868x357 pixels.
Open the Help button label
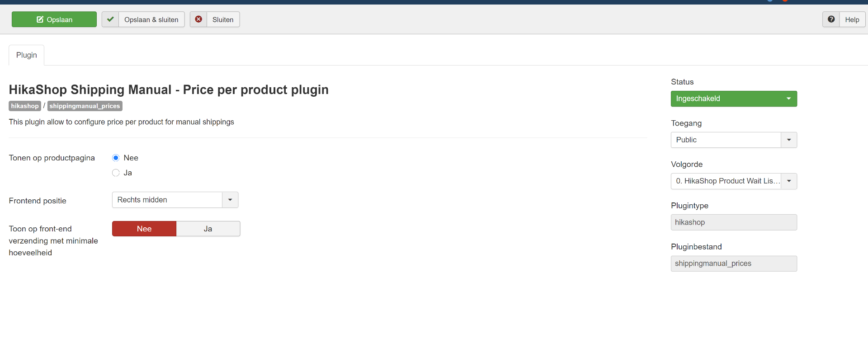[852, 19]
